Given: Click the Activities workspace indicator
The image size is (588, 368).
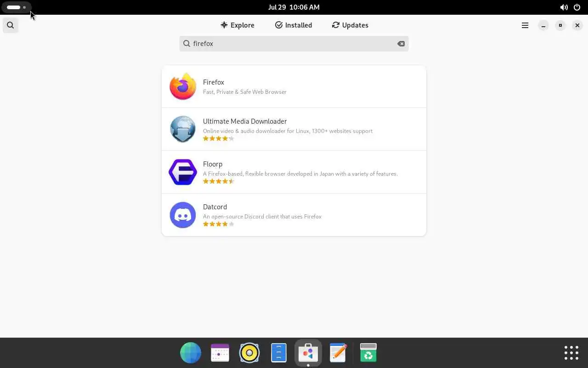Looking at the screenshot, I should [16, 7].
